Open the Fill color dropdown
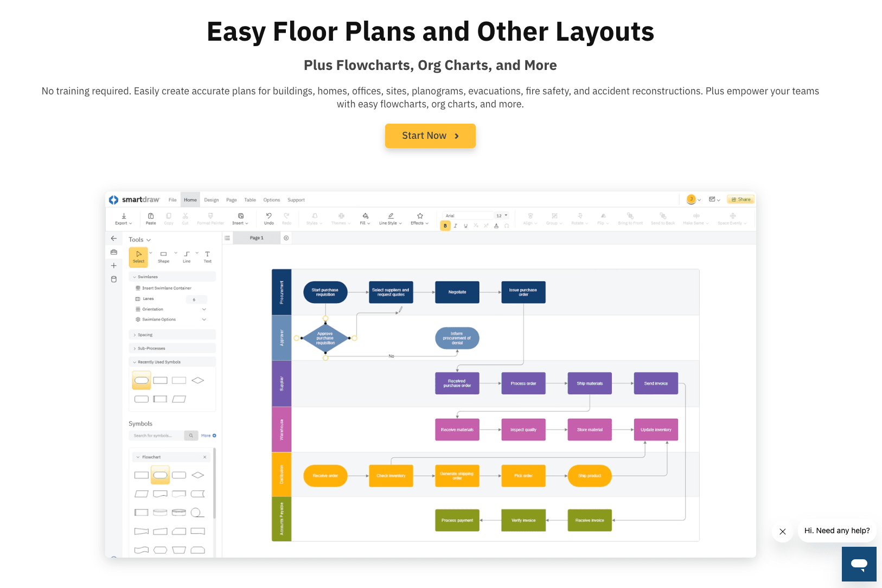The height and width of the screenshot is (588, 882). 365,219
